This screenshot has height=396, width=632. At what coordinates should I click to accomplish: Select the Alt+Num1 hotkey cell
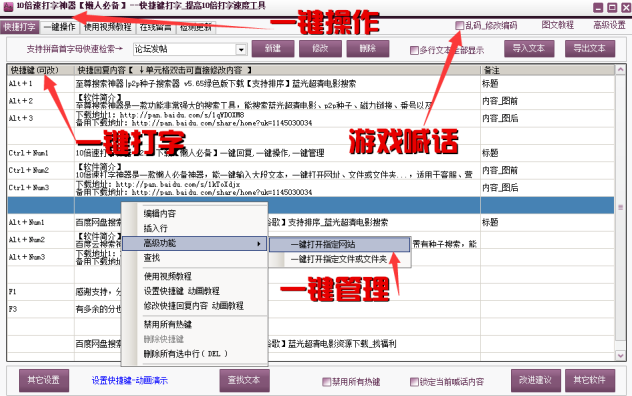[x=40, y=223]
